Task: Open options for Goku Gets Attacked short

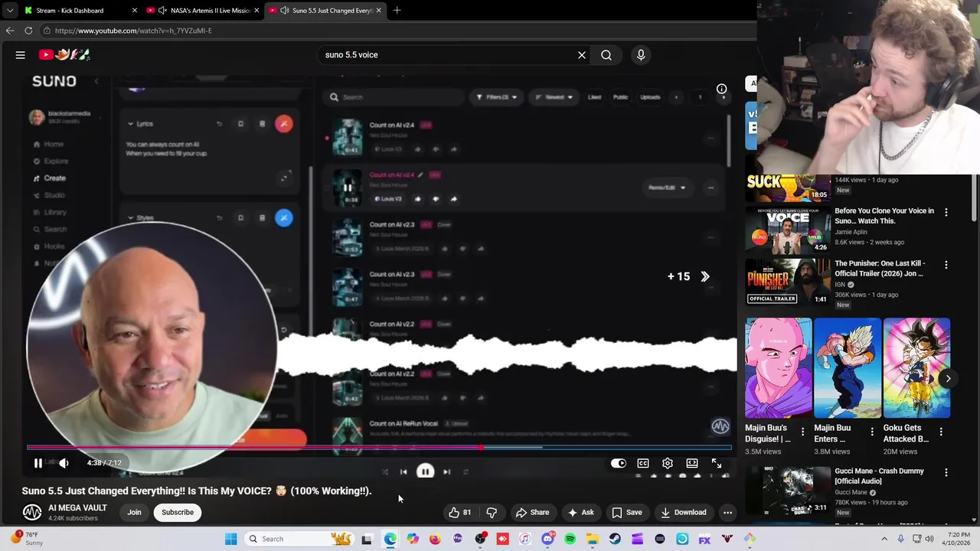Action: [941, 432]
